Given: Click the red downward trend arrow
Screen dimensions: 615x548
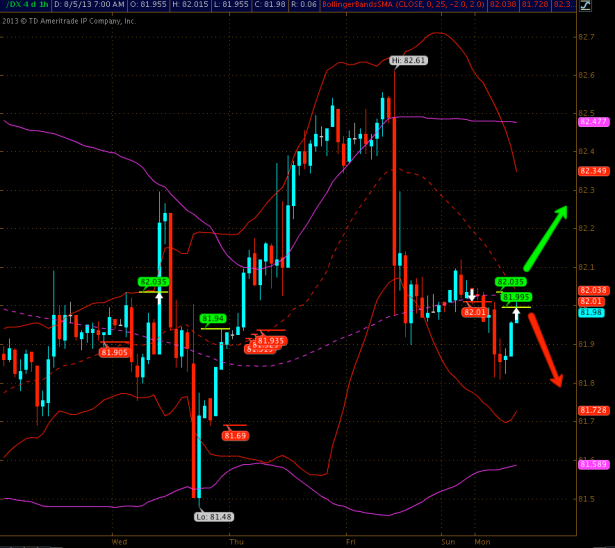Looking at the screenshot, I should pyautogui.click(x=546, y=349).
